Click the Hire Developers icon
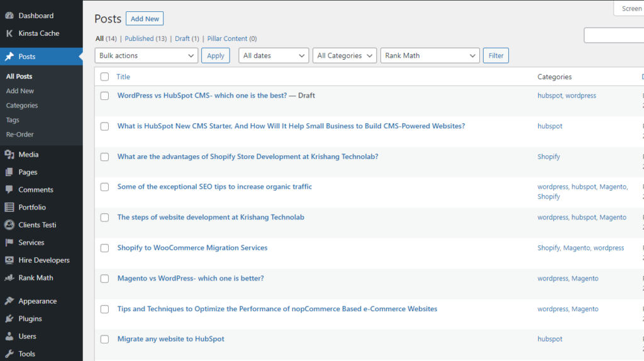The width and height of the screenshot is (644, 361). (9, 260)
